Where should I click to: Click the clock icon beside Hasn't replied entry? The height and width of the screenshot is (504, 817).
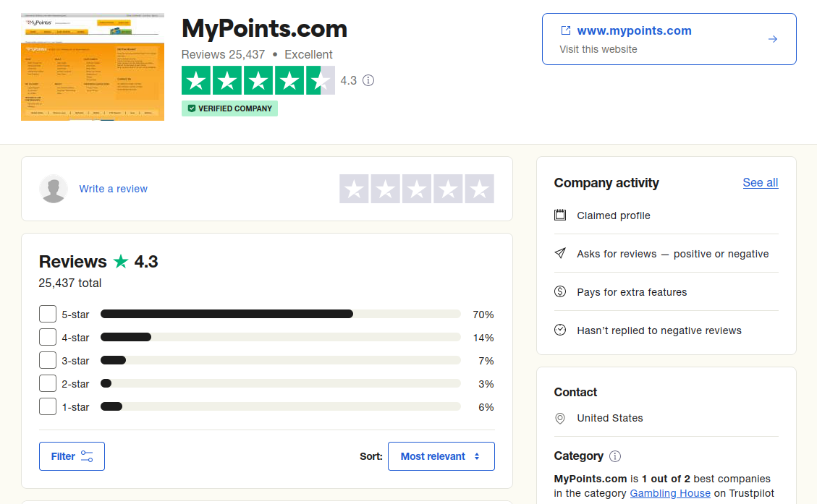click(559, 330)
